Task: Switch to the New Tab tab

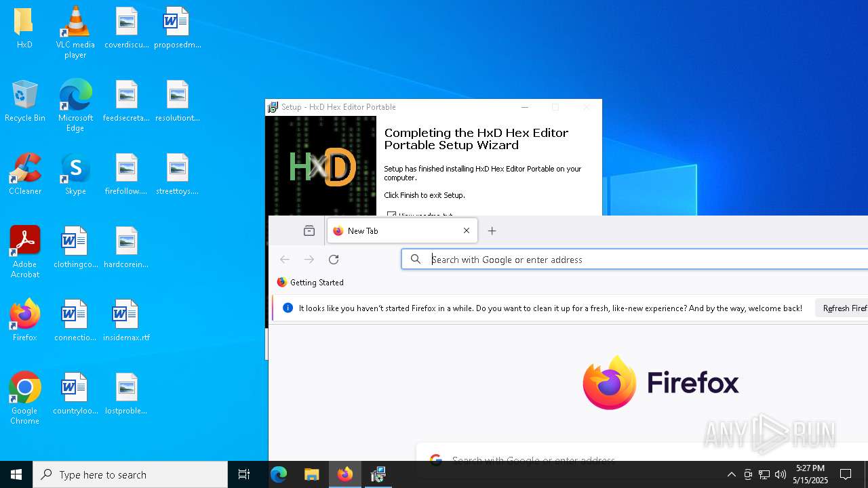Action: [x=402, y=231]
